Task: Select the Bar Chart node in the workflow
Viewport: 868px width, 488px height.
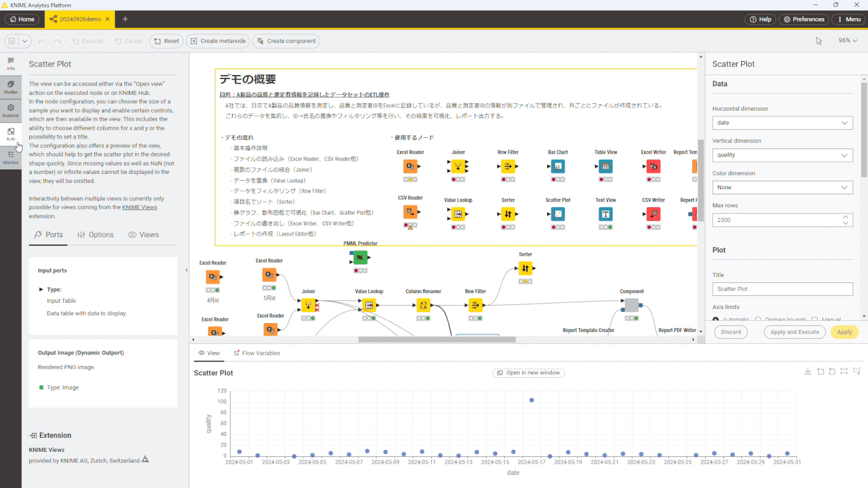Action: point(557,165)
